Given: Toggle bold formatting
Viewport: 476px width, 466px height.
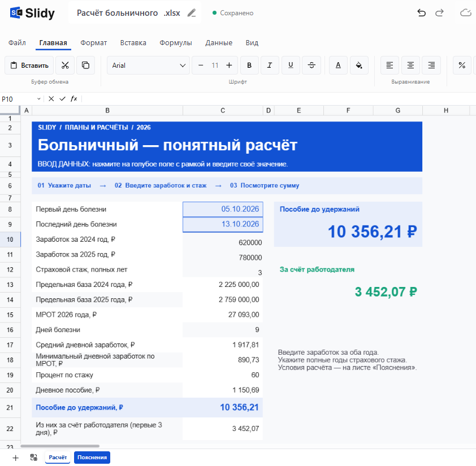Looking at the screenshot, I should [249, 65].
